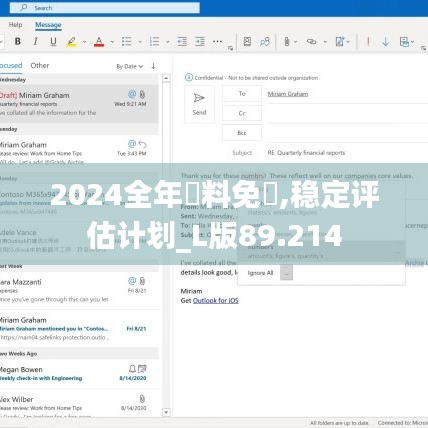
Task: Open Outlook for iOS link
Action: pos(216,300)
